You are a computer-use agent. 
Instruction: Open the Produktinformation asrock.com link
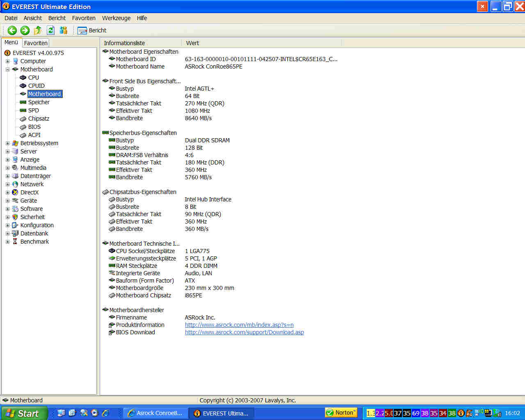tap(239, 325)
